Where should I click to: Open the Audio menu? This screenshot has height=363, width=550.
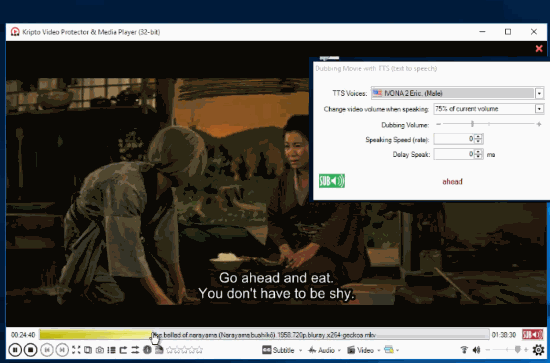coord(321,350)
